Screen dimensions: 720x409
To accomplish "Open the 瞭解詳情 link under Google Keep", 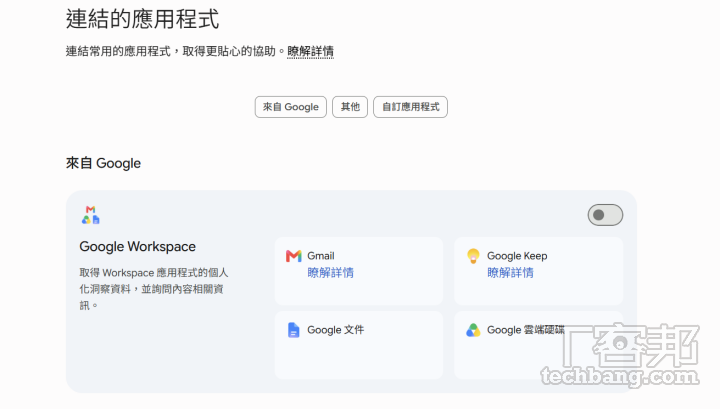I will pos(510,273).
